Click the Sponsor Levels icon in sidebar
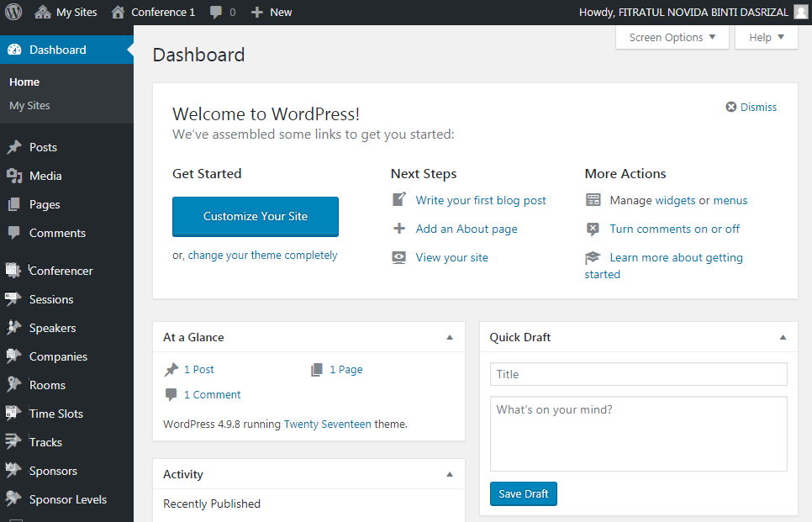The image size is (812, 522). 13,498
